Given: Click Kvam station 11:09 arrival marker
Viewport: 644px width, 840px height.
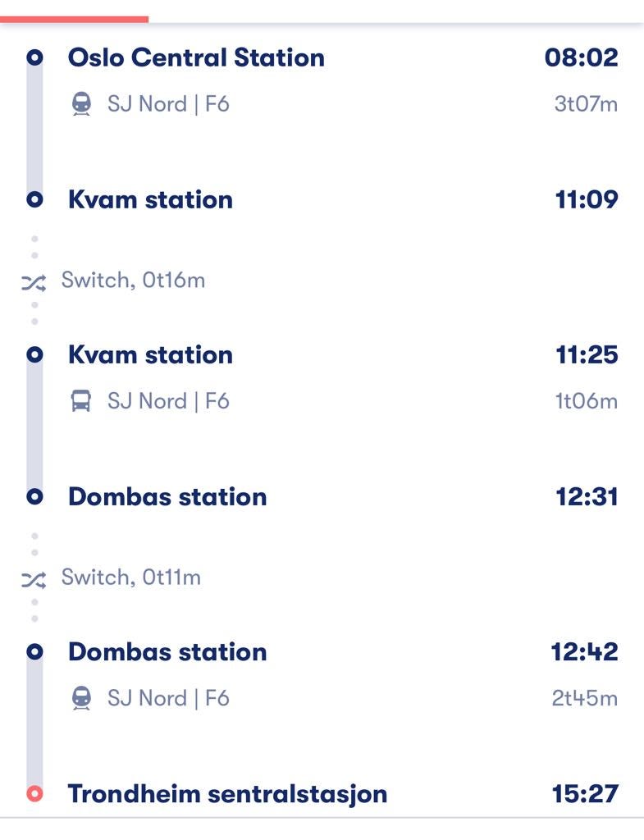Looking at the screenshot, I should (34, 199).
